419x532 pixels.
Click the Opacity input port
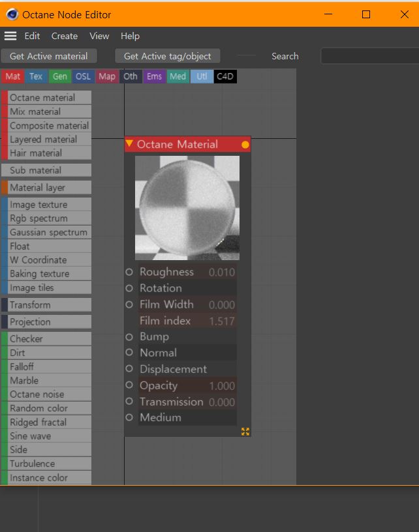point(129,385)
